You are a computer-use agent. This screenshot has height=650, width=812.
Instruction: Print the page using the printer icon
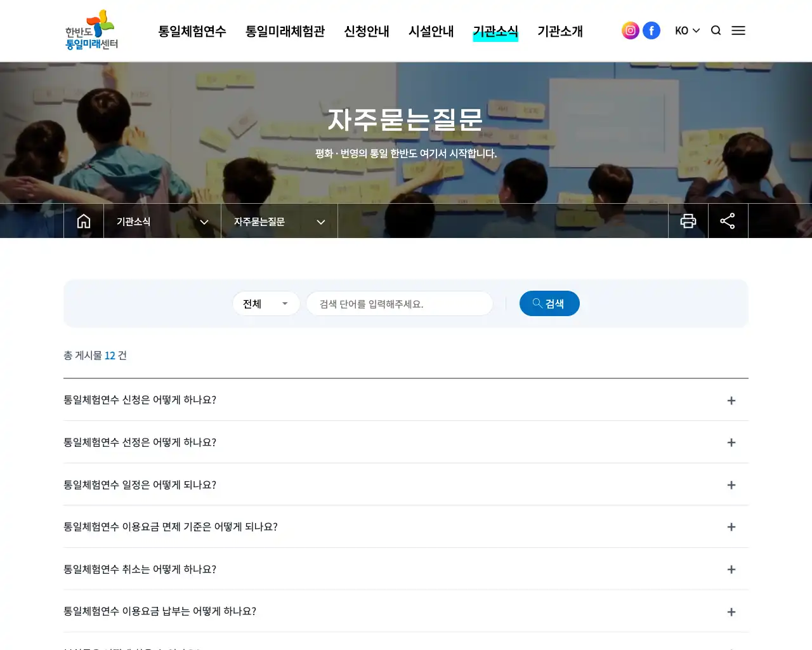[688, 220]
